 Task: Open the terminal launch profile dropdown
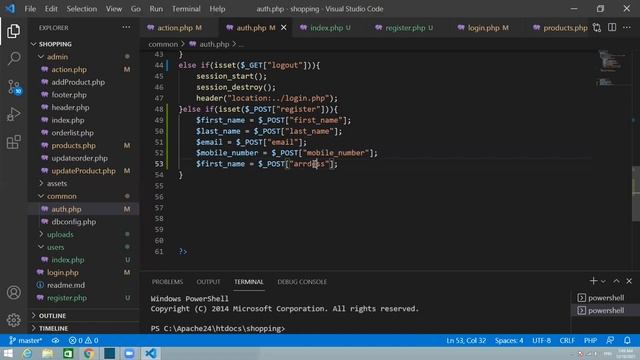(603, 281)
